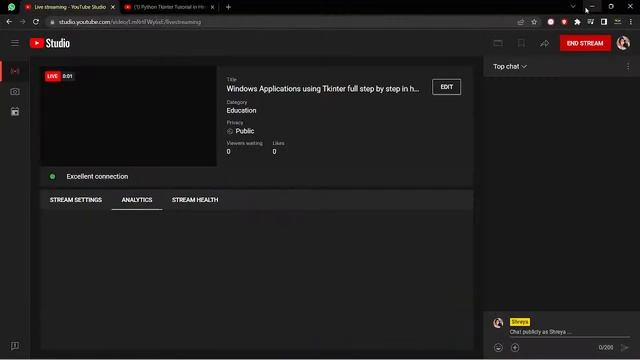Open the tab search chevron in title bar
The height and width of the screenshot is (360, 640).
[x=573, y=7]
